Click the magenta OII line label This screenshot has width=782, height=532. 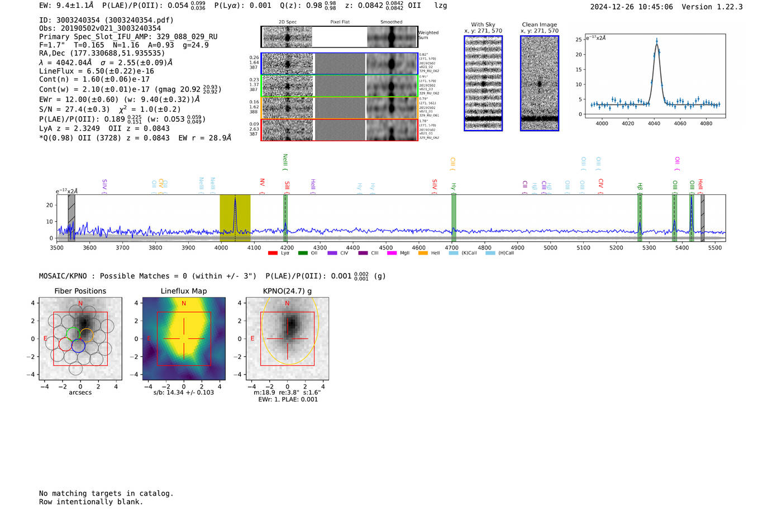(x=677, y=164)
